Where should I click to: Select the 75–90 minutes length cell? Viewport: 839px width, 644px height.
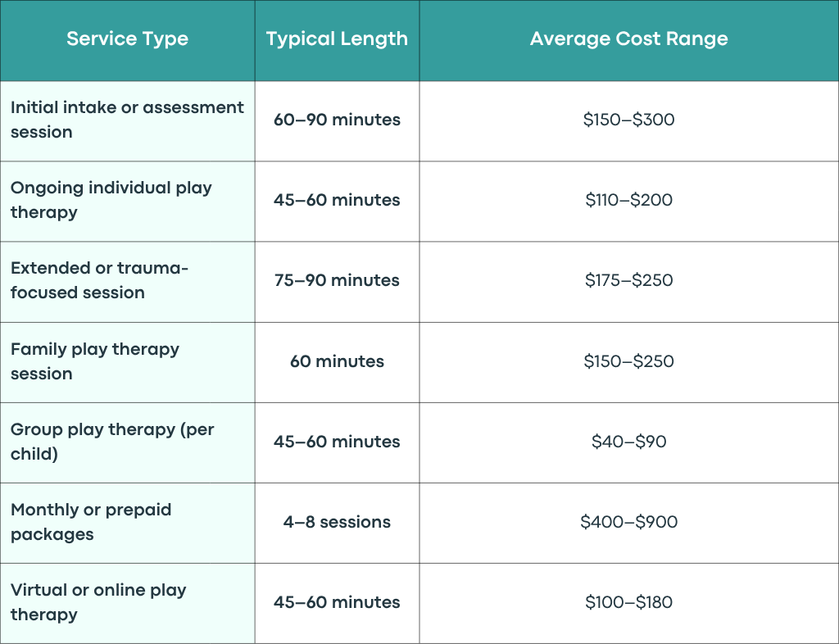click(x=337, y=281)
